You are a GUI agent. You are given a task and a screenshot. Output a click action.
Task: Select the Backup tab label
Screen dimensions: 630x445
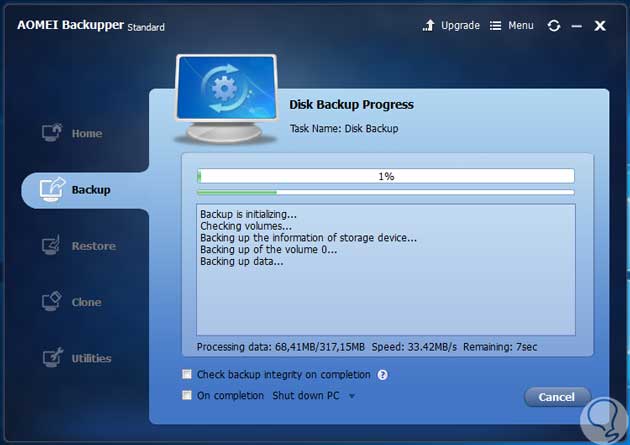91,190
